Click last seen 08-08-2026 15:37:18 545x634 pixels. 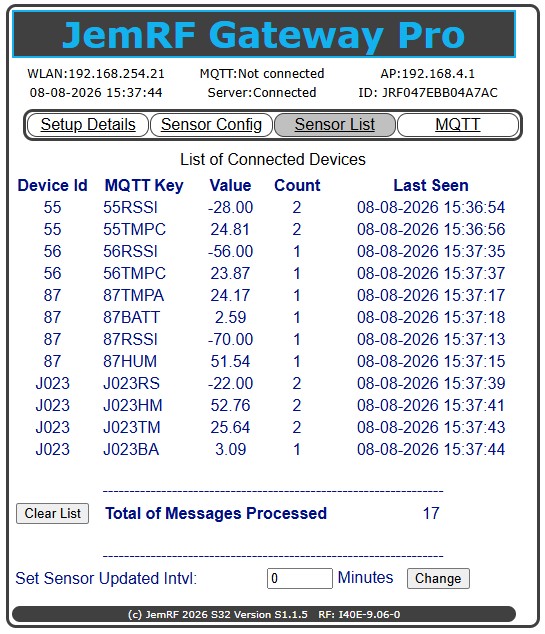[x=431, y=317]
